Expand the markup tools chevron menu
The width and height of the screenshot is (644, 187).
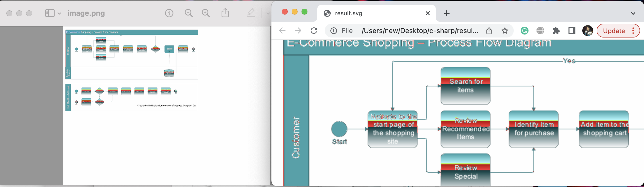[267, 13]
